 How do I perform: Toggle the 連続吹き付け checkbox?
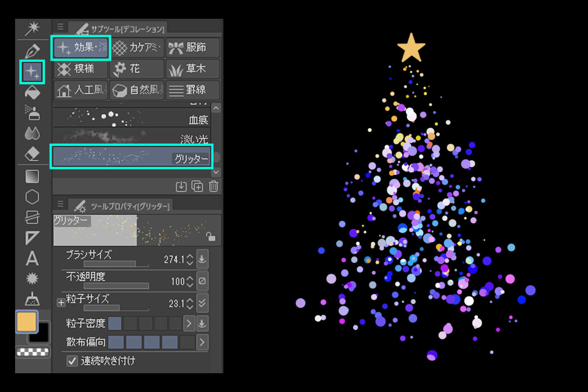click(x=72, y=361)
